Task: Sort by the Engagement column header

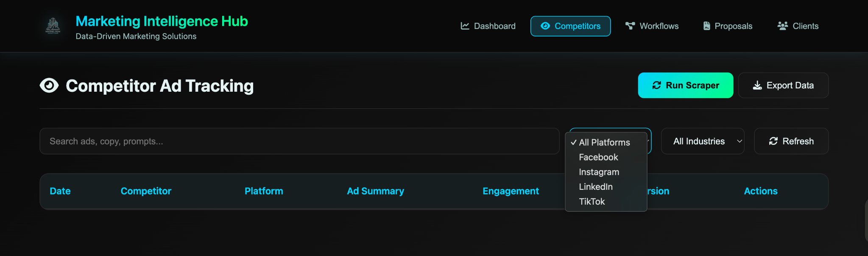Action: click(511, 191)
